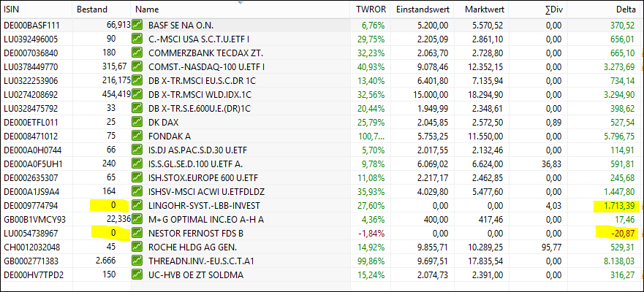This screenshot has width=644, height=292.
Task: Click the green chart icon for DK DAX
Action: 137,122
